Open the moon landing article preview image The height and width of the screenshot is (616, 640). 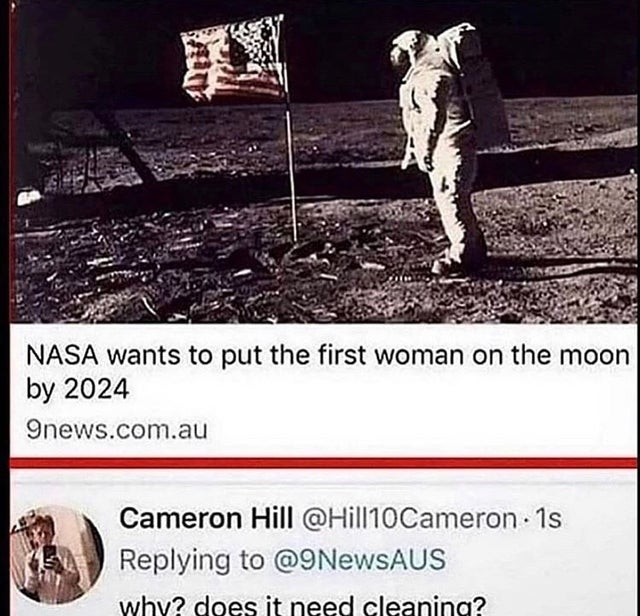pyautogui.click(x=324, y=161)
